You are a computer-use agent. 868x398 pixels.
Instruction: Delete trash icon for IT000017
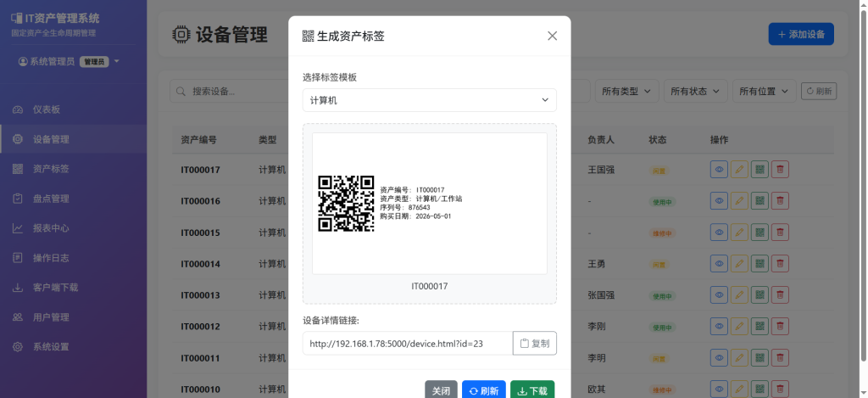(780, 170)
